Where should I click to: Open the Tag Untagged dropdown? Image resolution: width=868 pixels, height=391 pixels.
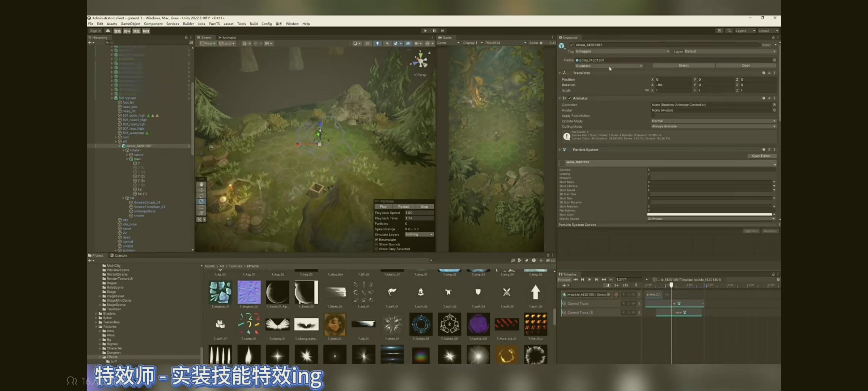click(622, 51)
